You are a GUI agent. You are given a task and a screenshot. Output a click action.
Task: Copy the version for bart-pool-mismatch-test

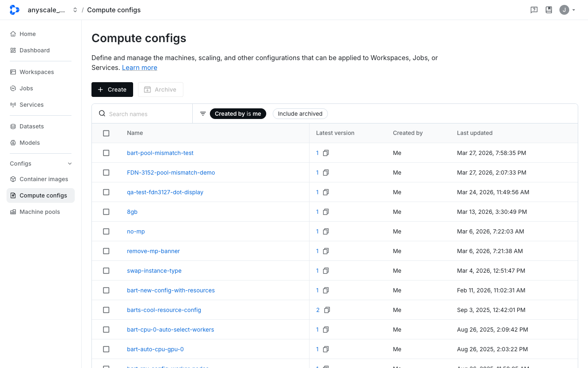pyautogui.click(x=326, y=153)
